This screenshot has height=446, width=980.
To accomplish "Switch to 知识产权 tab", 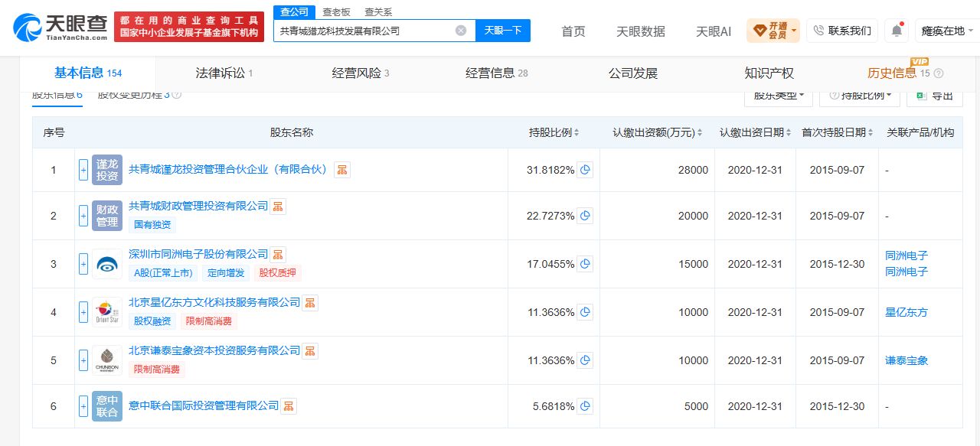I will 769,73.
